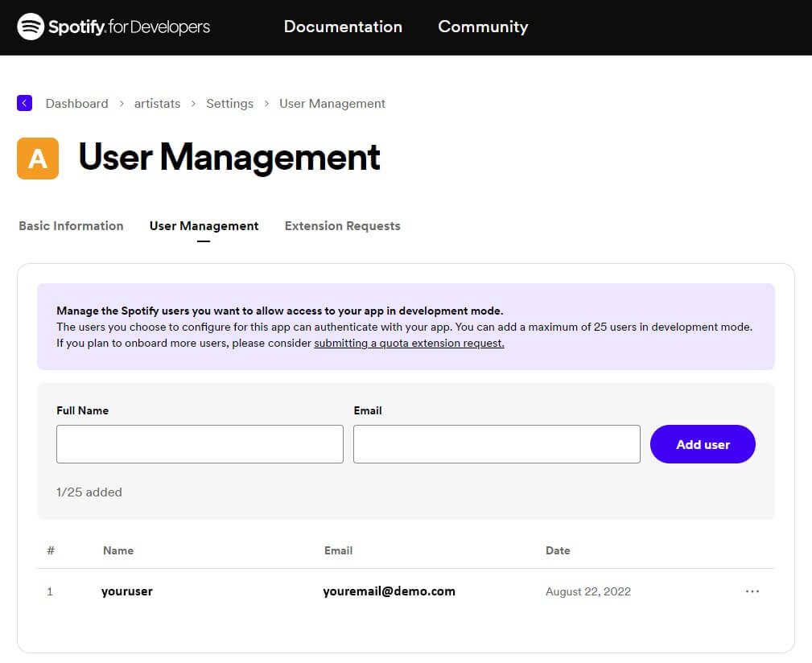This screenshot has width=812, height=663.
Task: Select the youremail@demo.com cell
Action: click(x=389, y=591)
